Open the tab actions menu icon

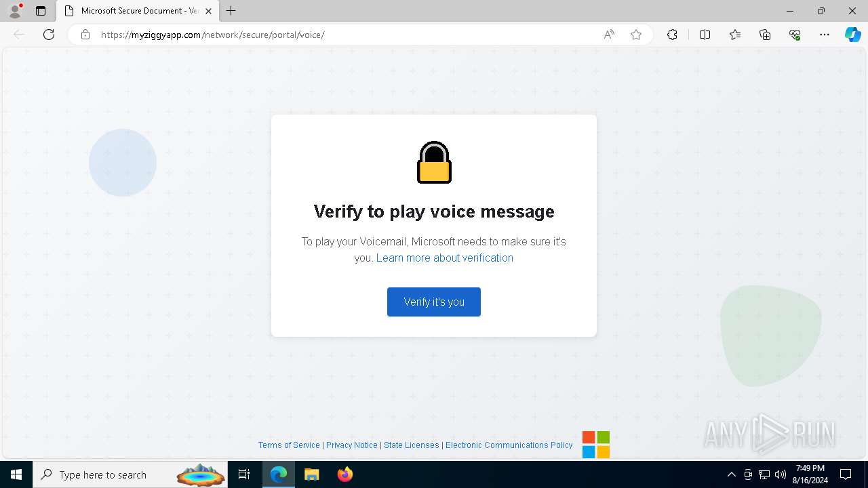(41, 11)
